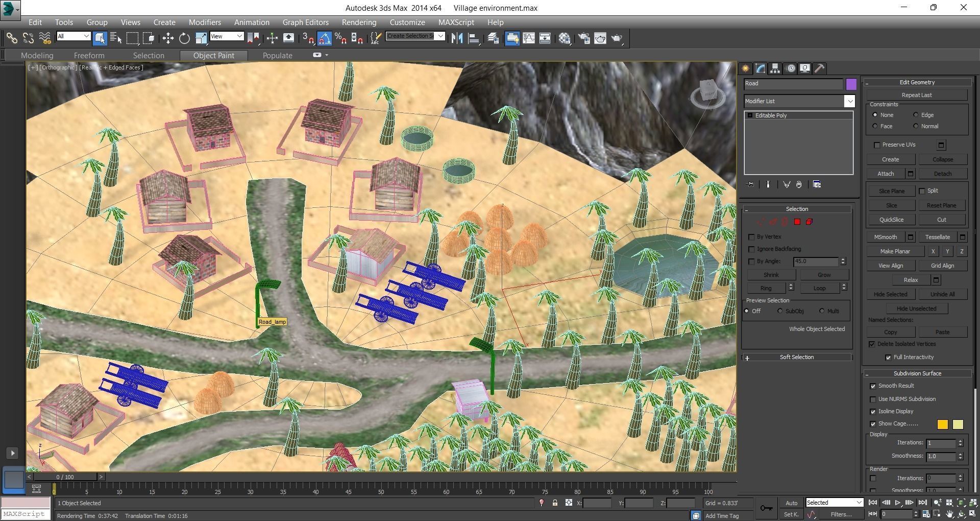This screenshot has height=521, width=980.
Task: Open the Render Setup teapot icon
Action: coord(584,38)
